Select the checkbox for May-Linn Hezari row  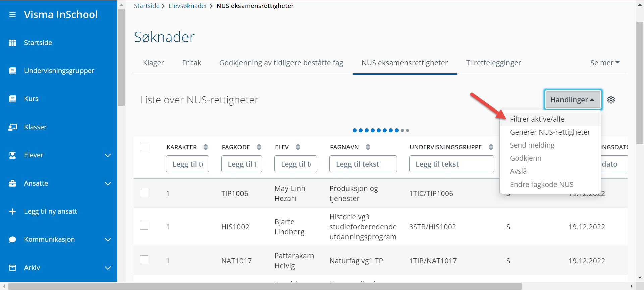144,192
